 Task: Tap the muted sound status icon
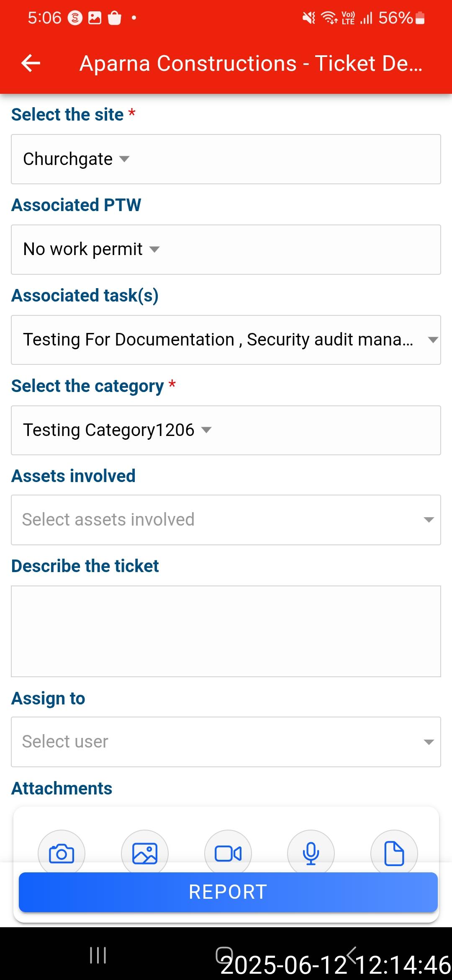tap(309, 18)
